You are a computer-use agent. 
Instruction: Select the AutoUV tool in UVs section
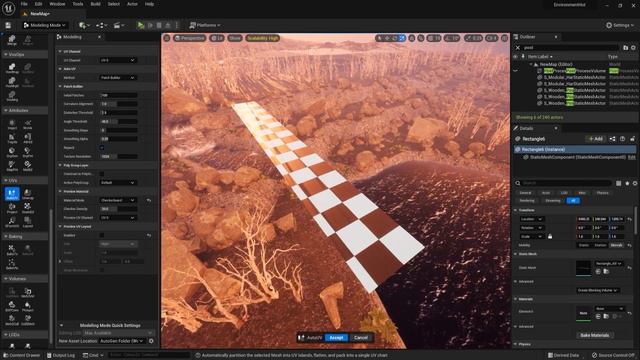[12, 194]
